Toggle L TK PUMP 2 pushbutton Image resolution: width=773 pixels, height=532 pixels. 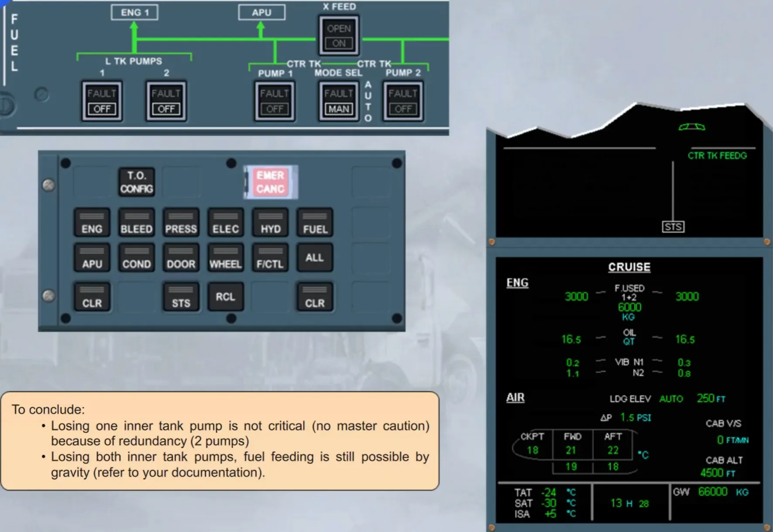click(166, 101)
